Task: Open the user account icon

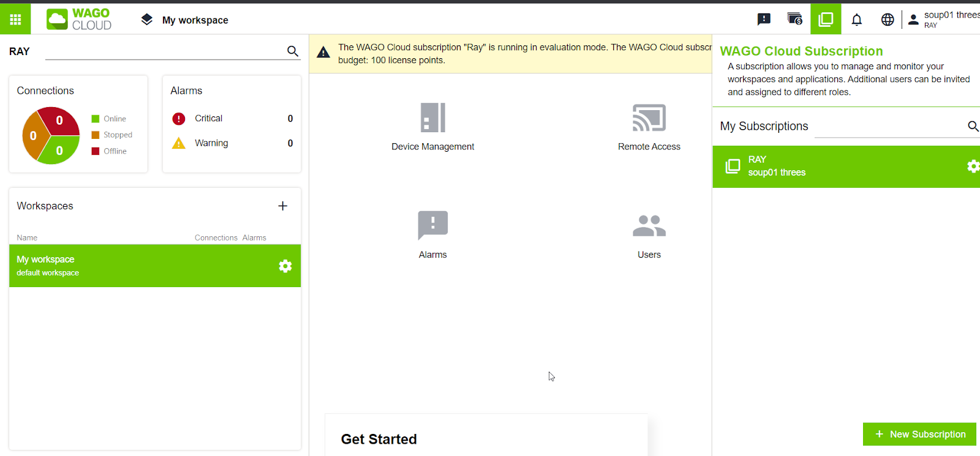Action: (x=913, y=20)
